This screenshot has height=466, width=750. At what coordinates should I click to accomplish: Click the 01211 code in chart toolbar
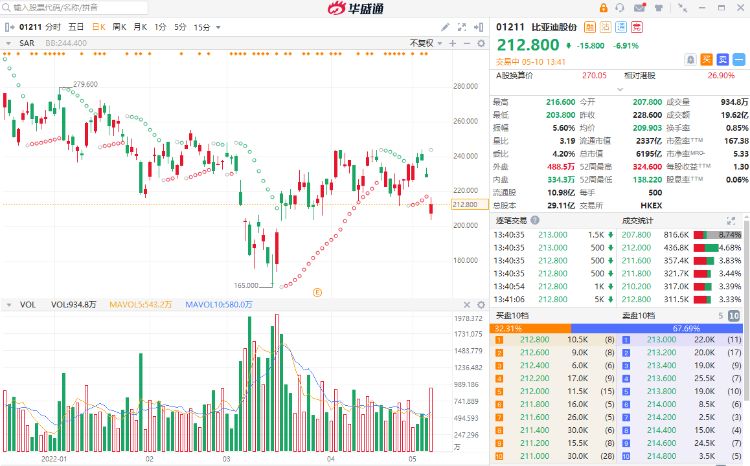click(31, 27)
